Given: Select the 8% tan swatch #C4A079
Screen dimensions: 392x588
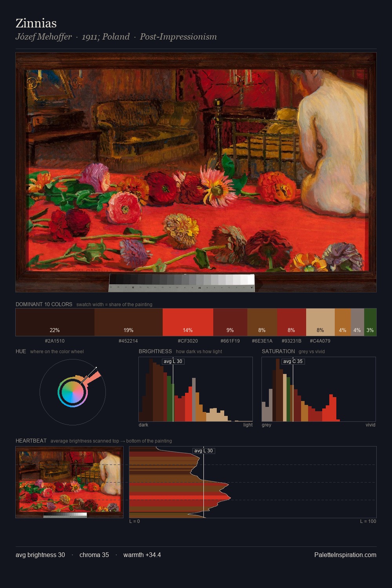Looking at the screenshot, I should pos(320,322).
